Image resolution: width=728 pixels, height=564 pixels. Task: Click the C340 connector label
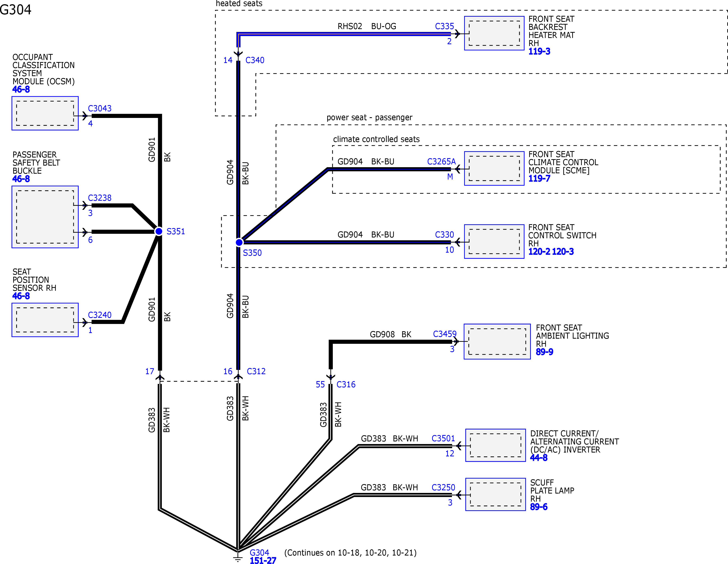tap(255, 60)
